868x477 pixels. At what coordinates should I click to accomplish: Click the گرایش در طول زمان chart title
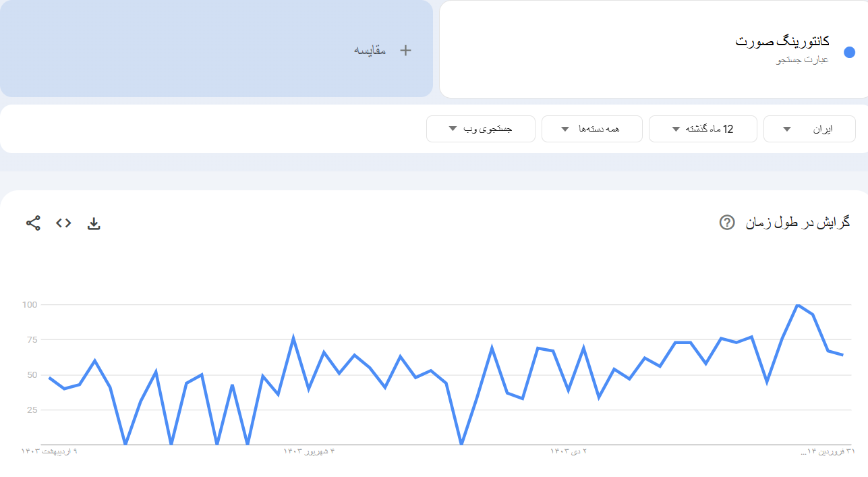(797, 223)
